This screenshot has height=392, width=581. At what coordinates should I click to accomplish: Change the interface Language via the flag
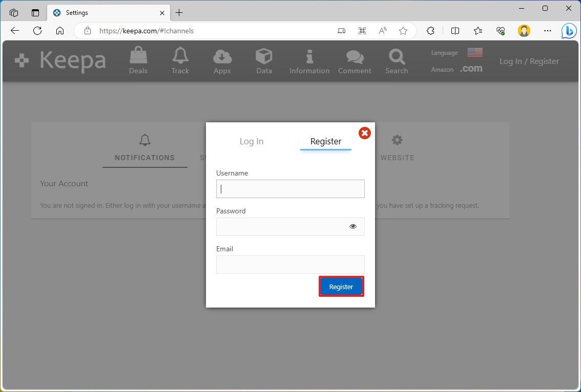tap(474, 52)
